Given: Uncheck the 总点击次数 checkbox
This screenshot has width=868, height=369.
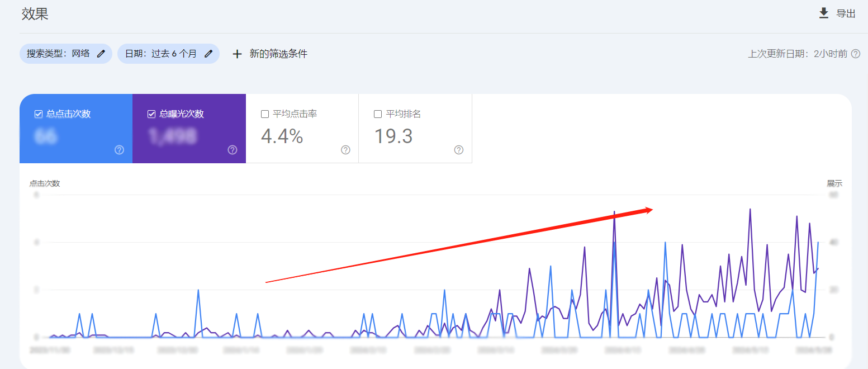Looking at the screenshot, I should click(39, 114).
